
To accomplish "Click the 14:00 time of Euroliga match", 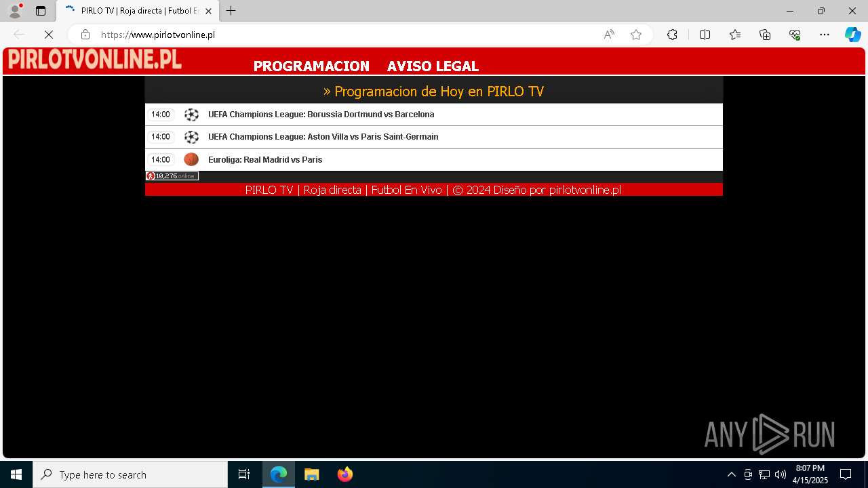I will [161, 160].
